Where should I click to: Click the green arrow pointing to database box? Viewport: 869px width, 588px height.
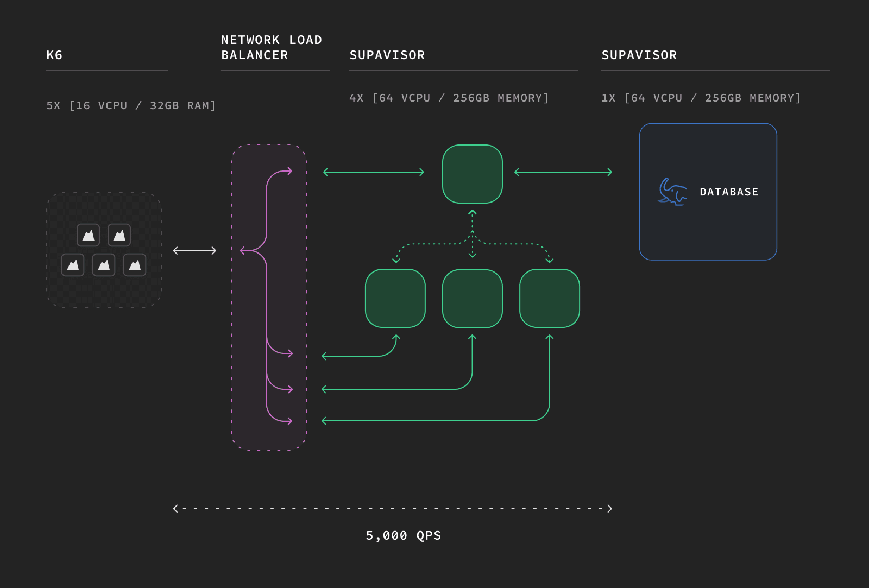pyautogui.click(x=563, y=172)
